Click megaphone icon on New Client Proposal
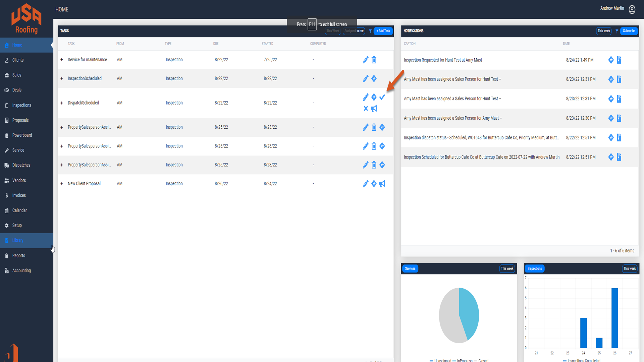Viewport: 644px width, 362px height. pyautogui.click(x=382, y=184)
